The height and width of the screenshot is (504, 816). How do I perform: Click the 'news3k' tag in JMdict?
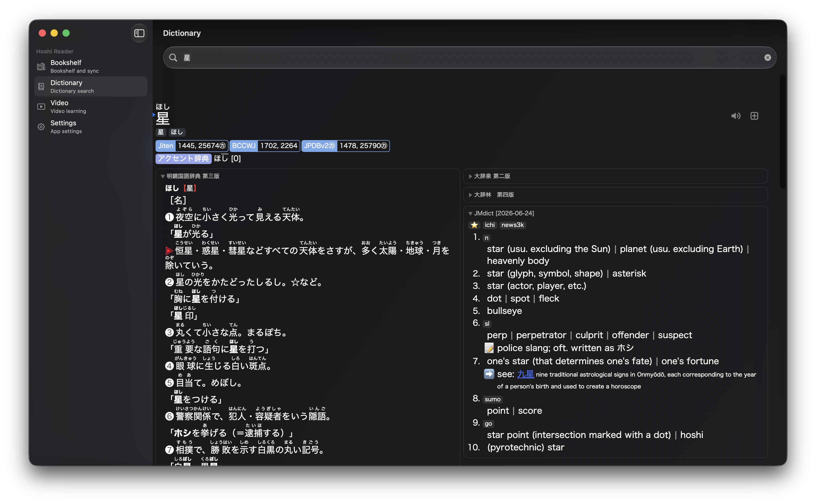[x=512, y=225]
